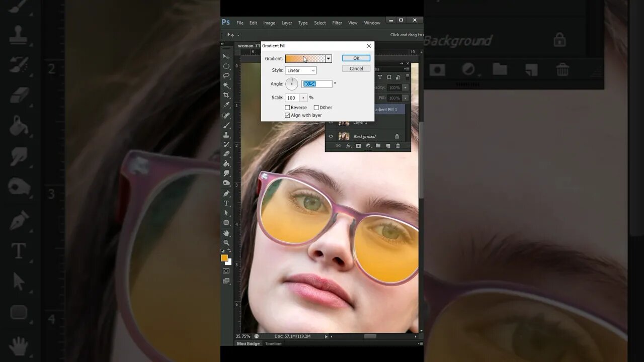Select the History Brush tool
The image size is (644, 362).
click(x=226, y=144)
